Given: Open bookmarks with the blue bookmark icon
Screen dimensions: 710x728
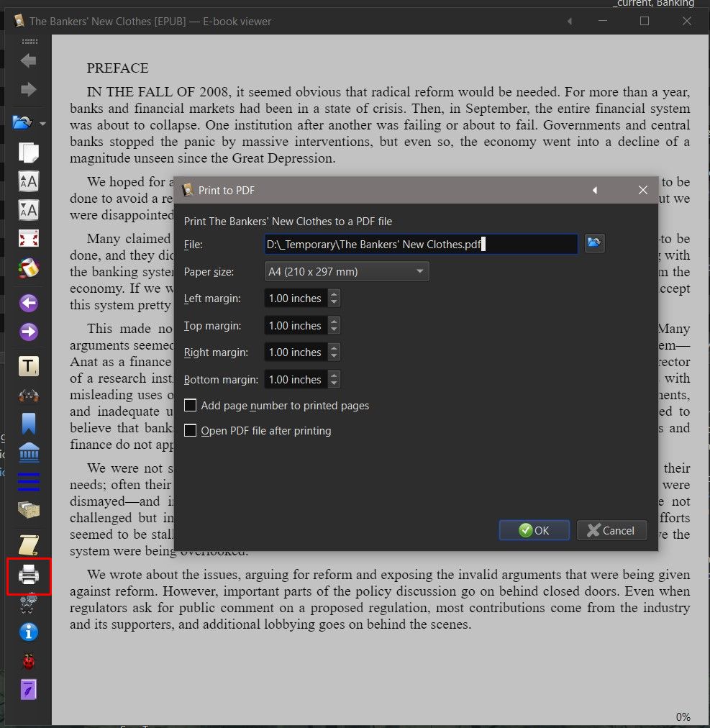Looking at the screenshot, I should (28, 424).
